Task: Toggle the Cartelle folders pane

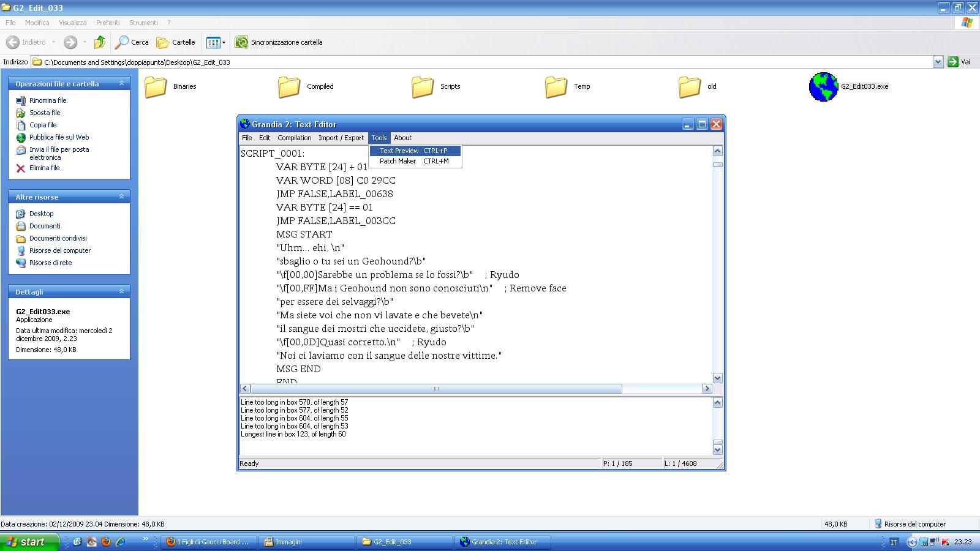Action: (x=175, y=42)
